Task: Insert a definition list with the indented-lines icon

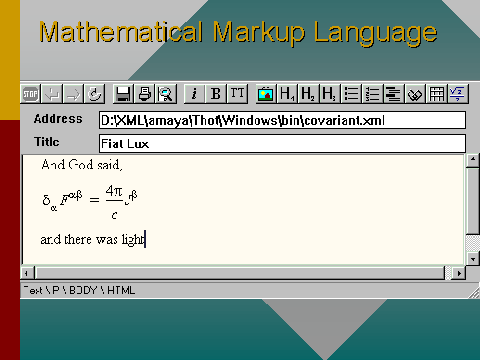Action: [394, 94]
